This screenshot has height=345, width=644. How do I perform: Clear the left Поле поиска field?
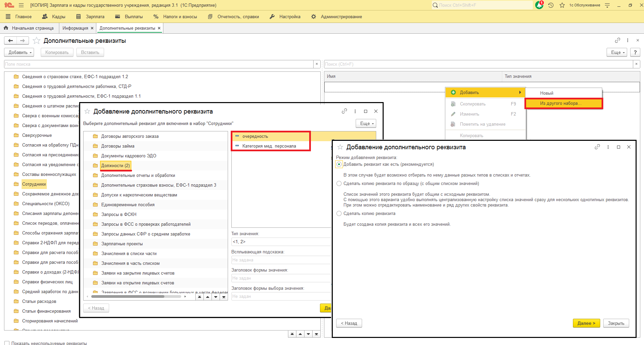coord(317,64)
